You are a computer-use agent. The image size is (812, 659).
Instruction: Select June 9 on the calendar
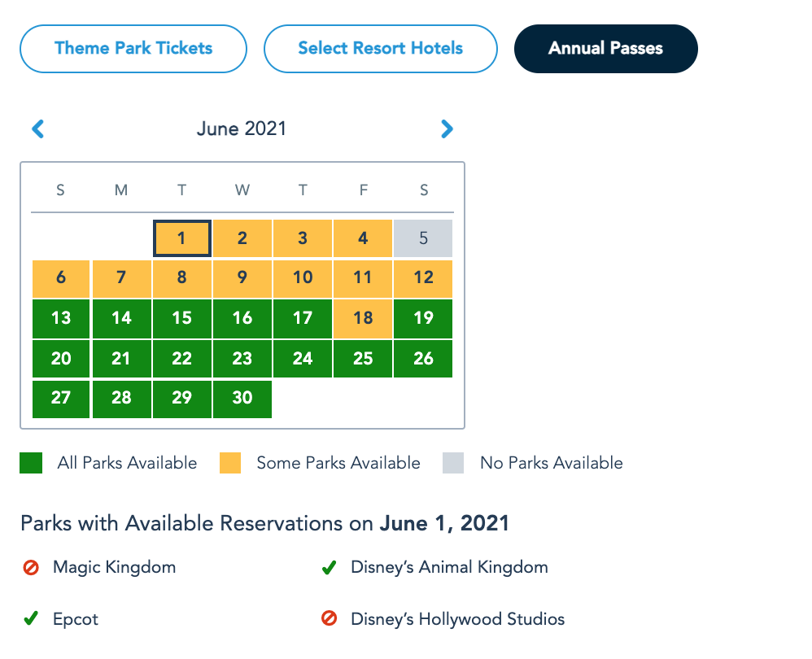(242, 277)
